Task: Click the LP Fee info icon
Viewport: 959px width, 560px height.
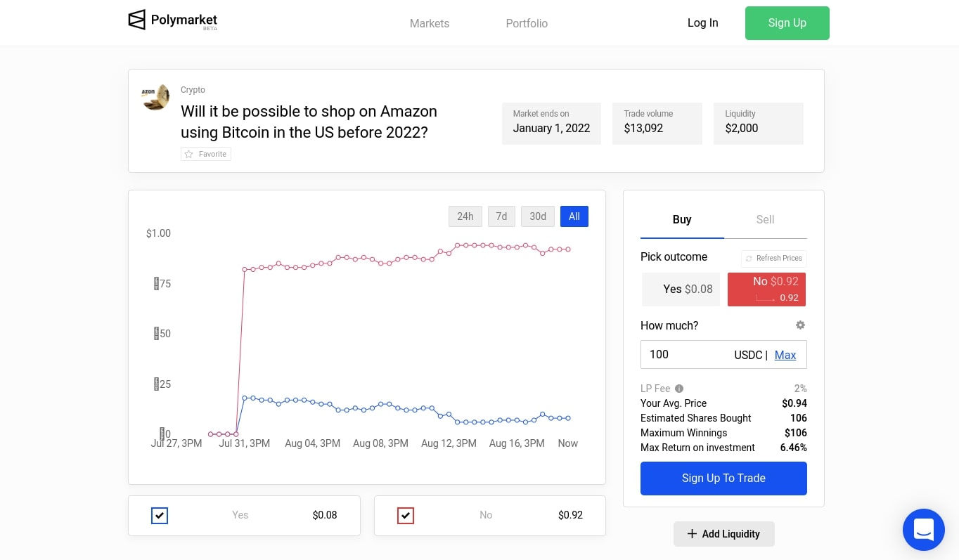Action: tap(679, 389)
